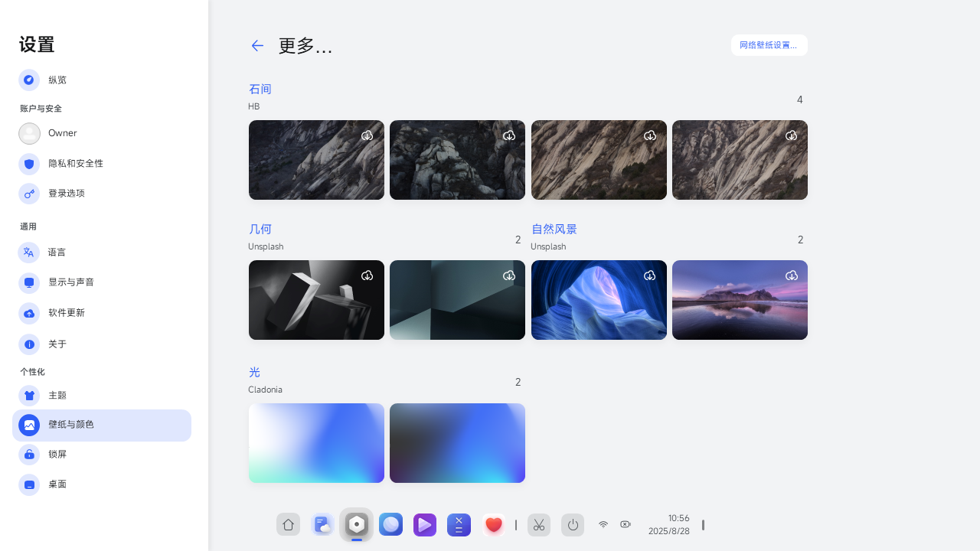The width and height of the screenshot is (980, 551).
Task: Click the home icon in the dock
Action: [x=288, y=524]
